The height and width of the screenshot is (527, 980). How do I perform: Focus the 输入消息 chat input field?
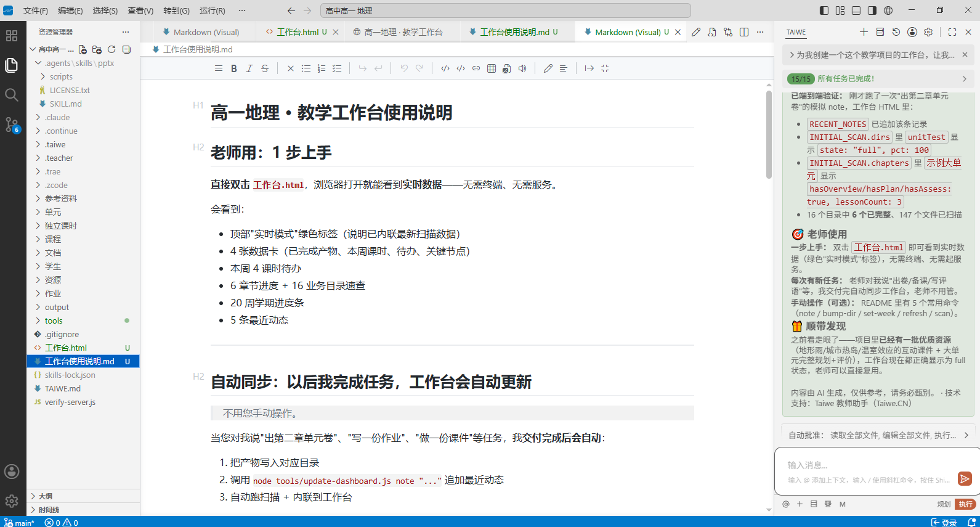point(869,465)
